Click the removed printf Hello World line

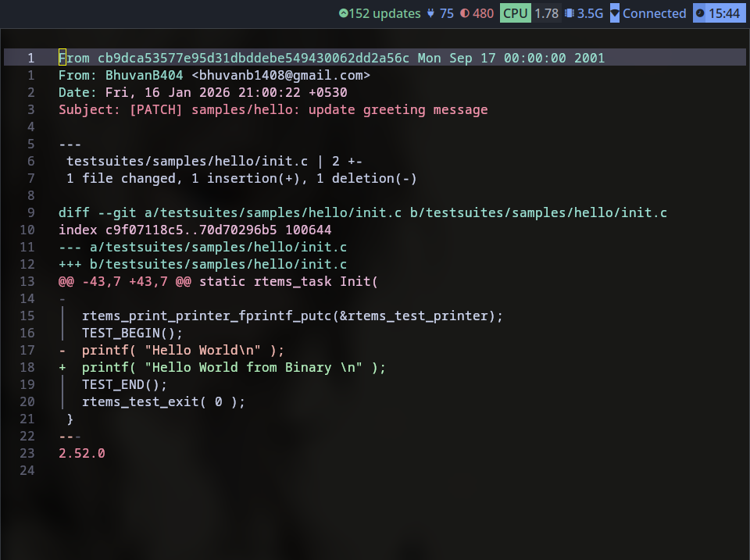(183, 350)
